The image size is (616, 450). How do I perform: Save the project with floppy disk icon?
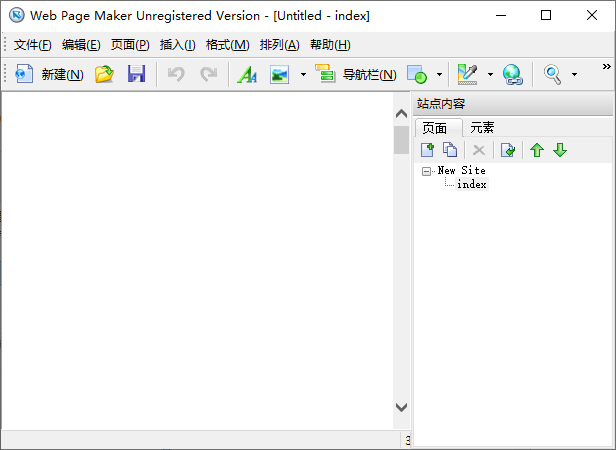tap(136, 73)
